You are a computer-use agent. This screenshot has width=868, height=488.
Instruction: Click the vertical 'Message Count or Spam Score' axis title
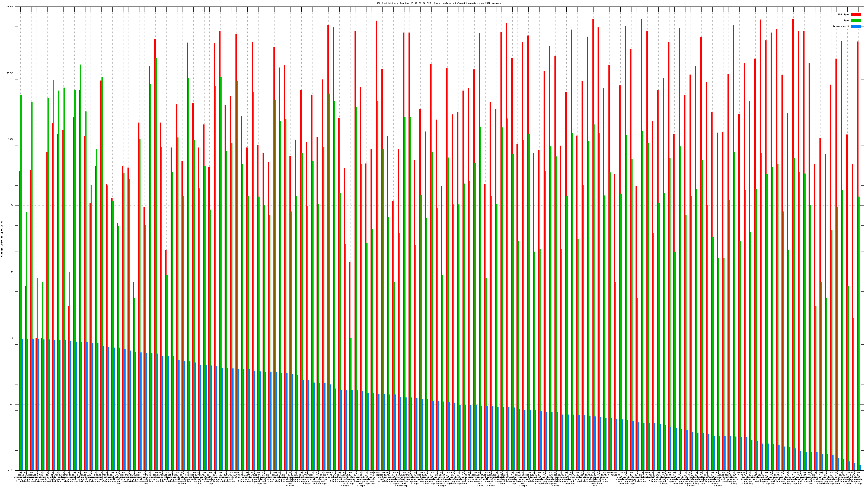click(2, 239)
